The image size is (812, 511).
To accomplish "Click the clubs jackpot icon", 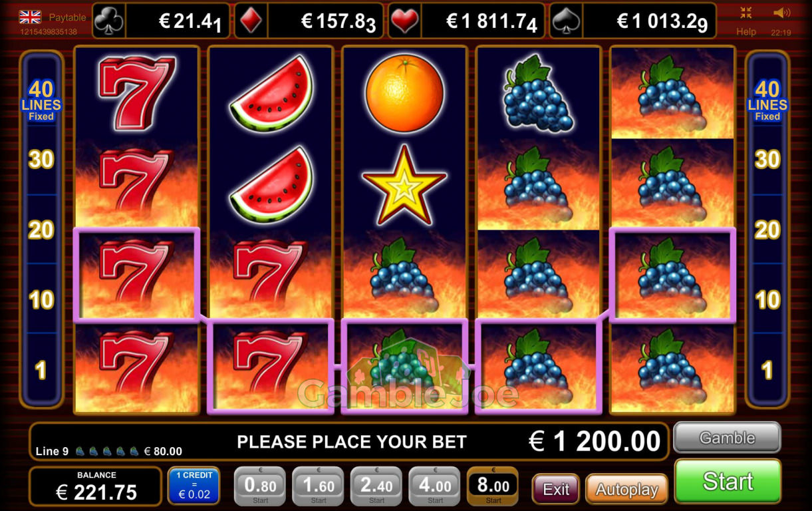I will [108, 21].
